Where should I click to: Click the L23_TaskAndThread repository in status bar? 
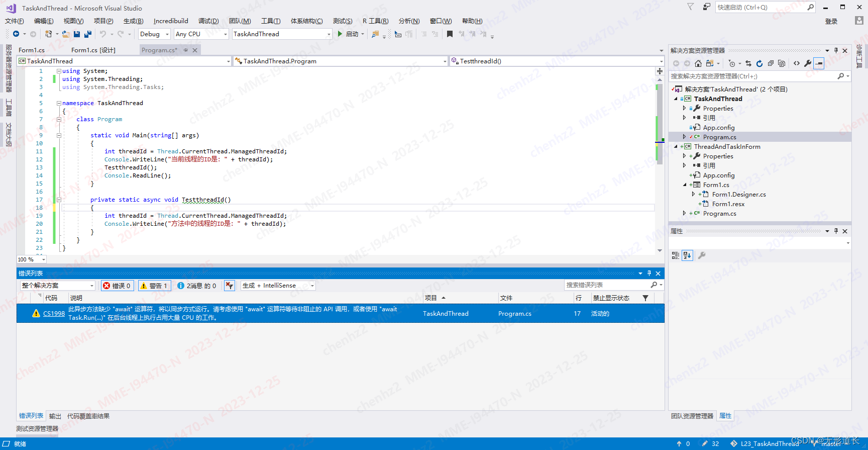pyautogui.click(x=765, y=444)
